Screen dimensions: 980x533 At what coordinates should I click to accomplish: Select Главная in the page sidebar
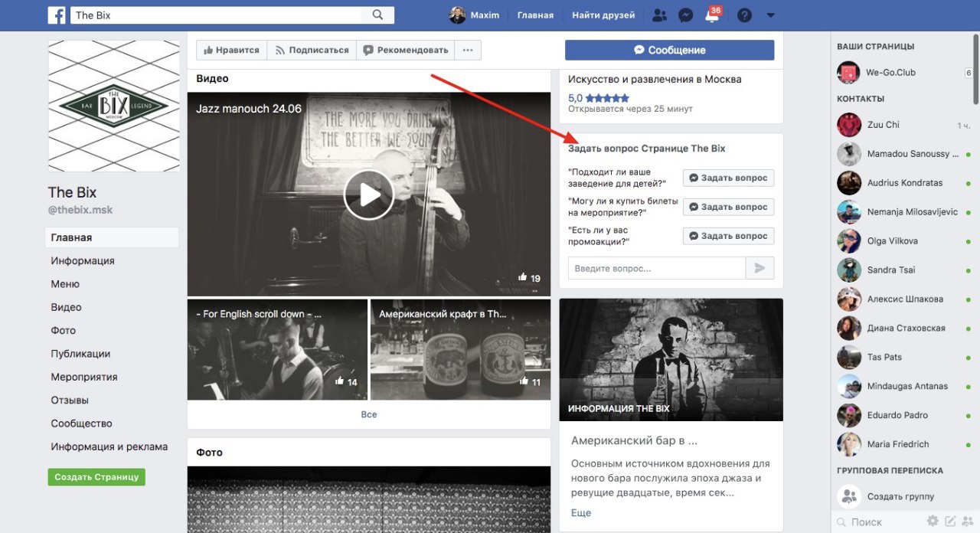tap(112, 237)
